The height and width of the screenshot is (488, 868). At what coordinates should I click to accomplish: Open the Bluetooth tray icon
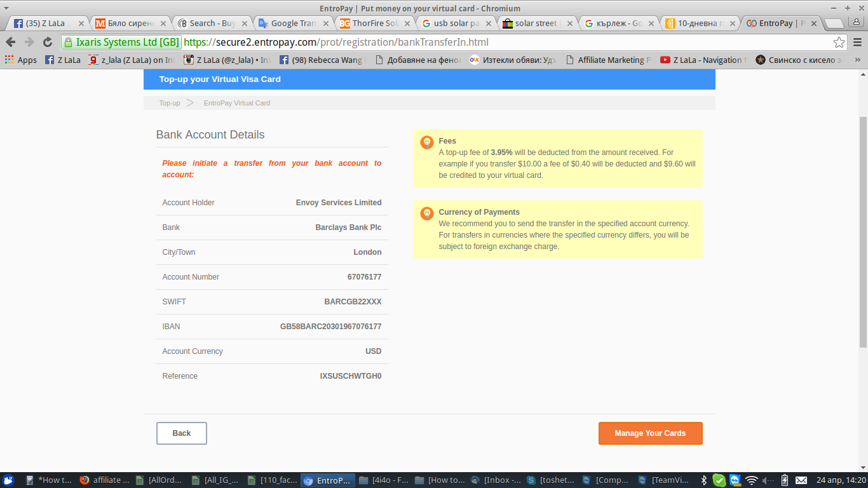[704, 480]
